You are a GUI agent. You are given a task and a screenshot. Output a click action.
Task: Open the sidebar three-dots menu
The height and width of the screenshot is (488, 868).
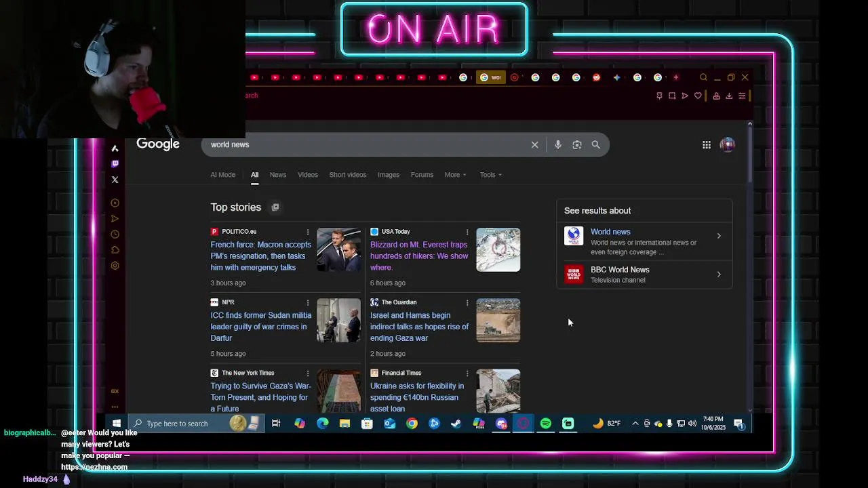pos(115,407)
